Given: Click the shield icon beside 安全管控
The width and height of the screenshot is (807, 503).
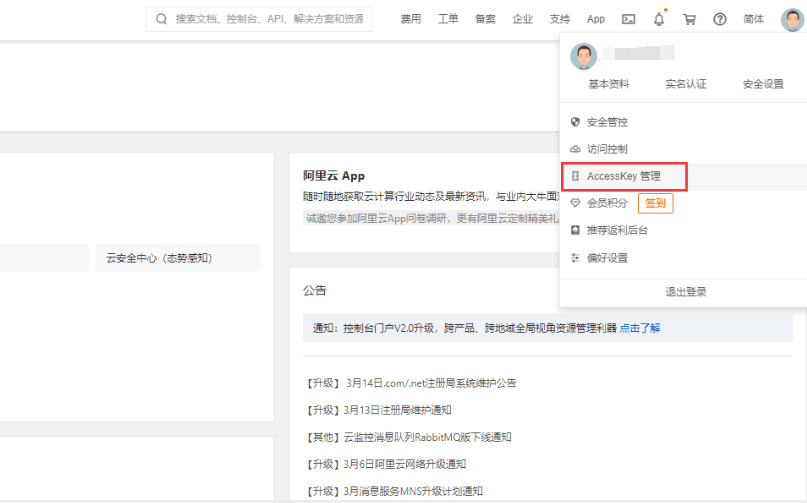Looking at the screenshot, I should pos(575,122).
